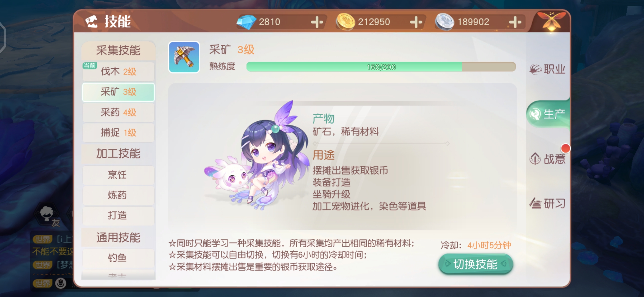Click the gold coin currency icon

[x=346, y=22]
